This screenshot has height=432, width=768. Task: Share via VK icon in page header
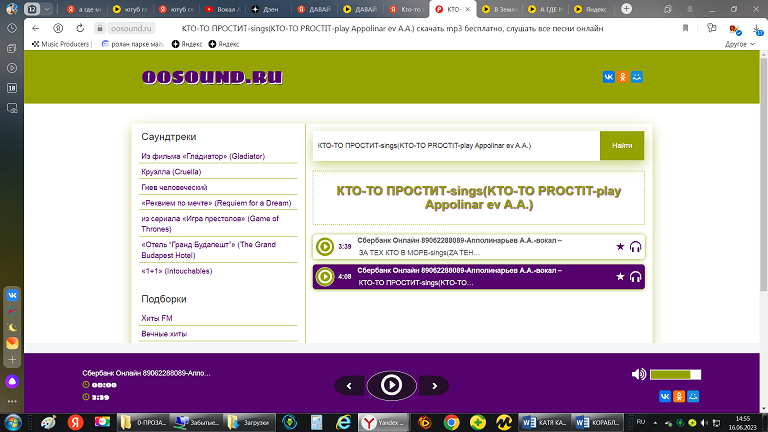tap(608, 77)
